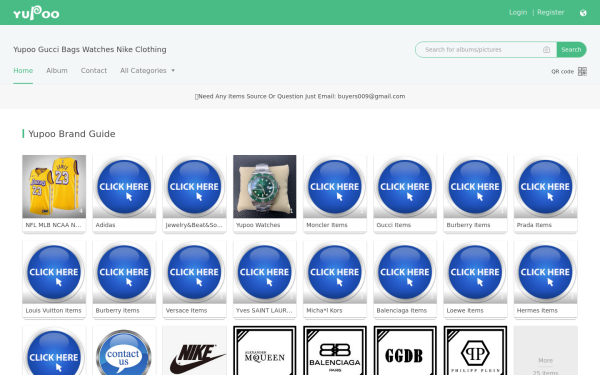Open the Moncler Items album icon
Viewport: 600px width, 375px height.
(x=335, y=187)
